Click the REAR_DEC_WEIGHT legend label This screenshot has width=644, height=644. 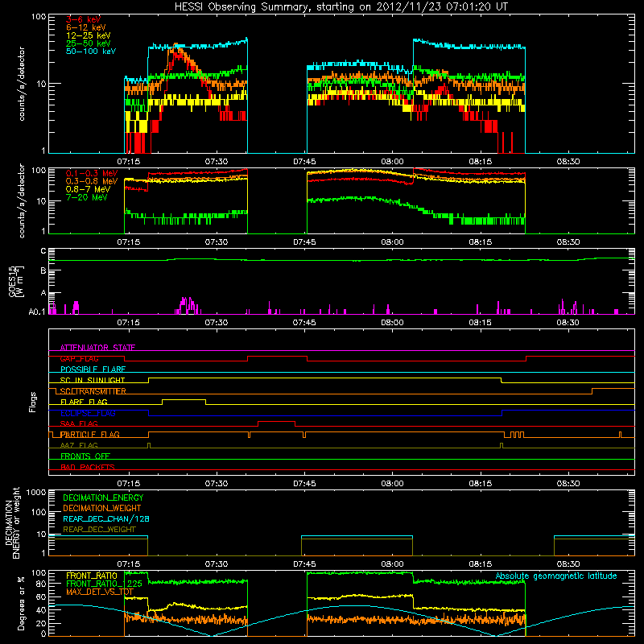click(99, 530)
